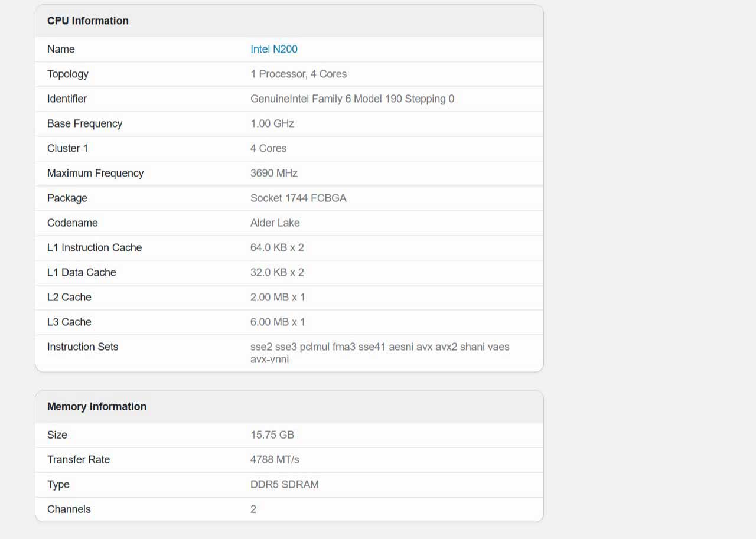The image size is (756, 539).
Task: Select the '6.00 MB x 1' value
Action: pyautogui.click(x=278, y=322)
